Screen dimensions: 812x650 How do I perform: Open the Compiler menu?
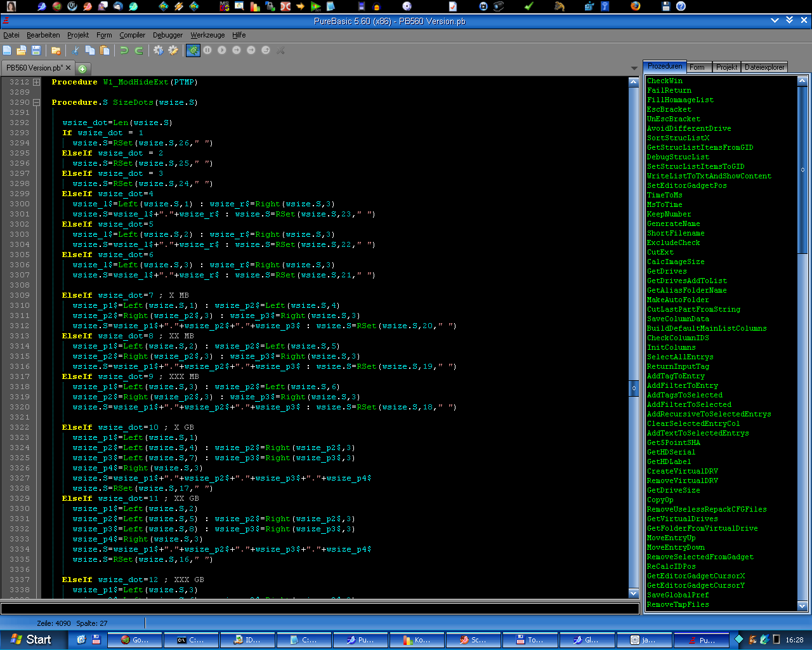pyautogui.click(x=132, y=35)
